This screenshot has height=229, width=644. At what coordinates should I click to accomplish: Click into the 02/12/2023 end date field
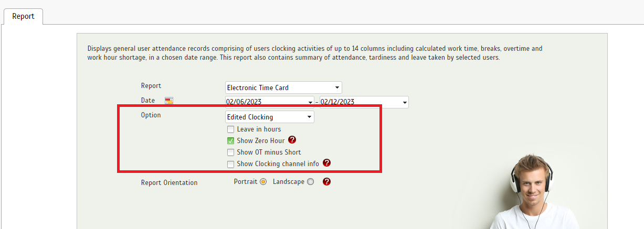(360, 102)
